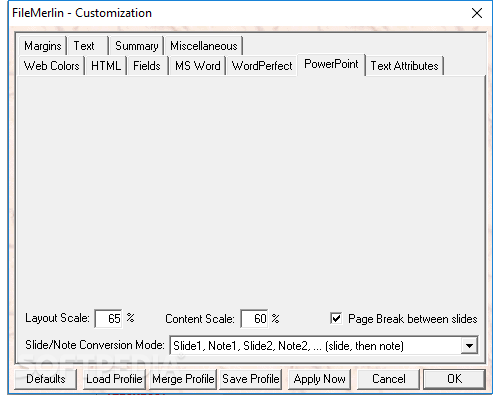Open Slide/Note Conversion Mode dropdown
This screenshot has height=395, width=493.
click(469, 346)
